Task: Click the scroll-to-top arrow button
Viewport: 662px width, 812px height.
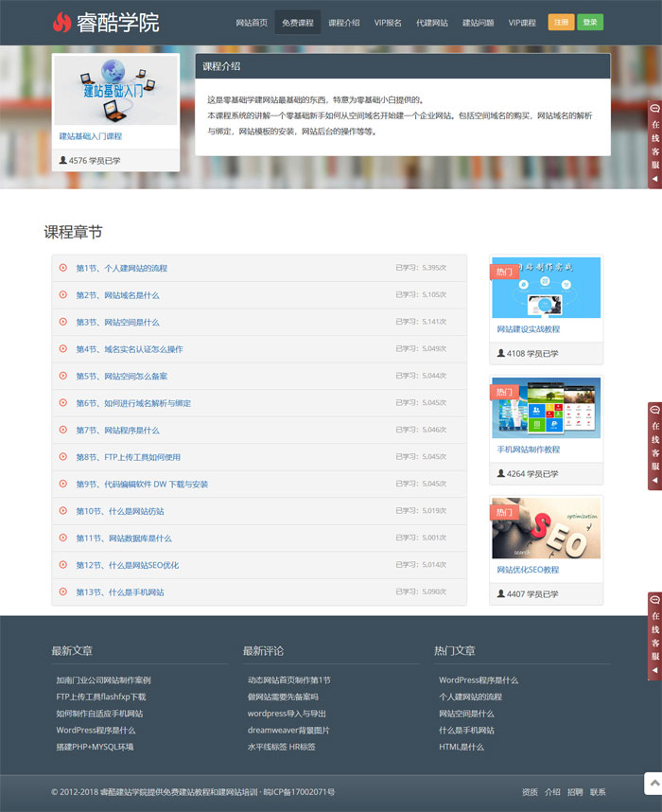Action: click(653, 784)
